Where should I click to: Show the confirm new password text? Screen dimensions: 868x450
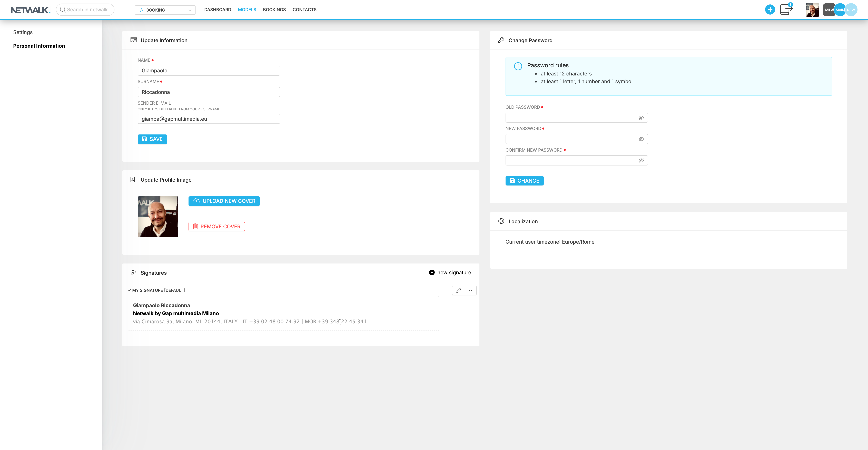(x=641, y=160)
